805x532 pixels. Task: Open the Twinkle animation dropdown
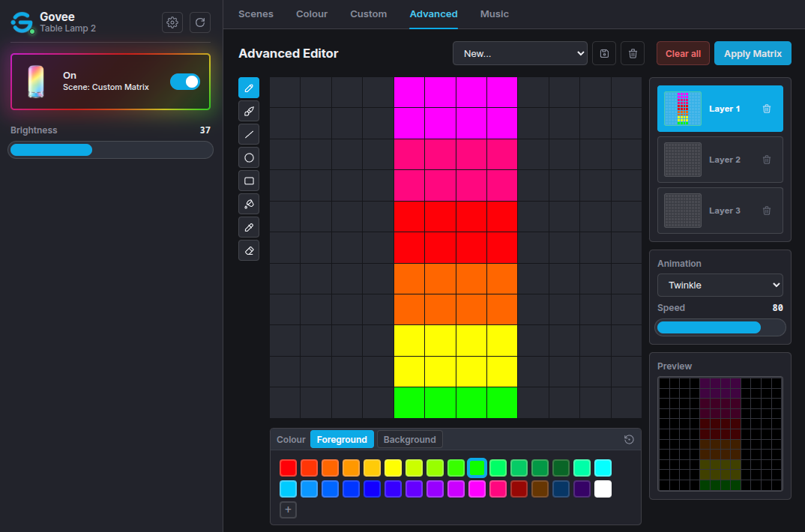720,285
